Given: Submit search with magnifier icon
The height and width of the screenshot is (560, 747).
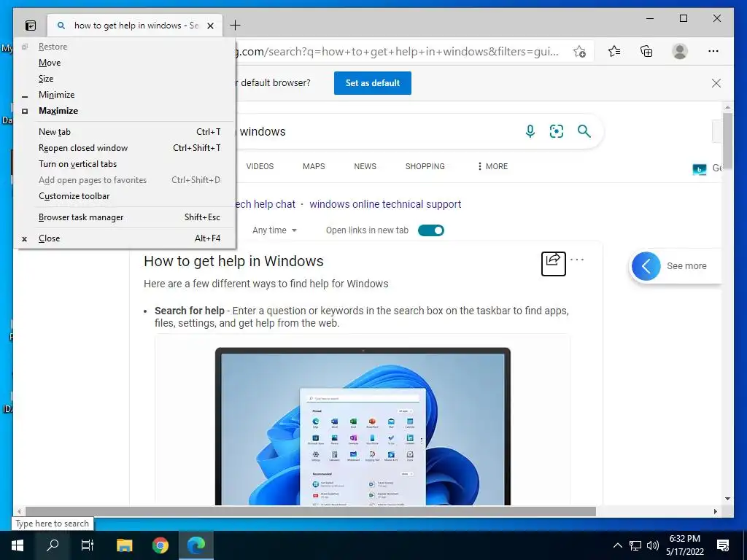Looking at the screenshot, I should (x=584, y=131).
